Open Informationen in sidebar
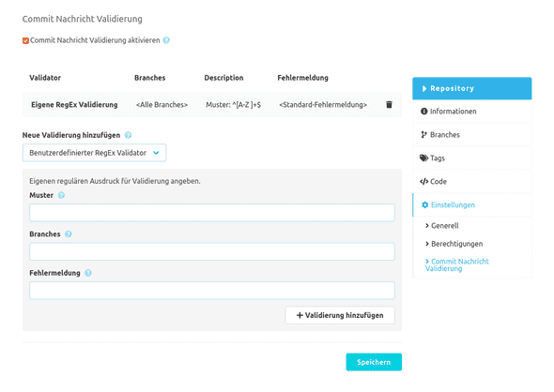This screenshot has height=392, width=554. coord(472,112)
